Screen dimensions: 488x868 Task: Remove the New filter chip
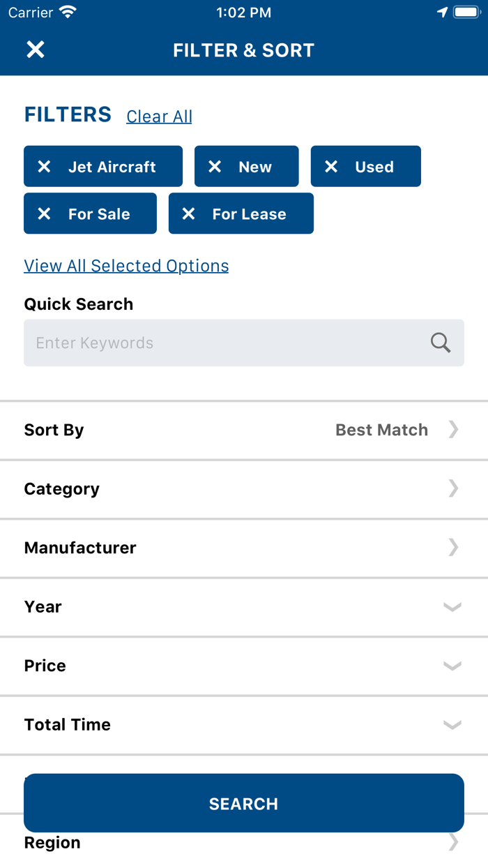point(215,167)
